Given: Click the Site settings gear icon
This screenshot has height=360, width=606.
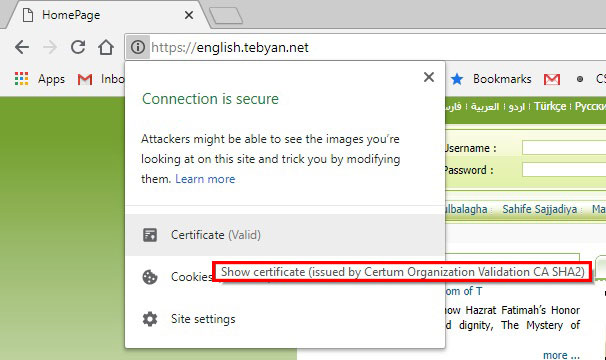Looking at the screenshot, I should tap(150, 319).
